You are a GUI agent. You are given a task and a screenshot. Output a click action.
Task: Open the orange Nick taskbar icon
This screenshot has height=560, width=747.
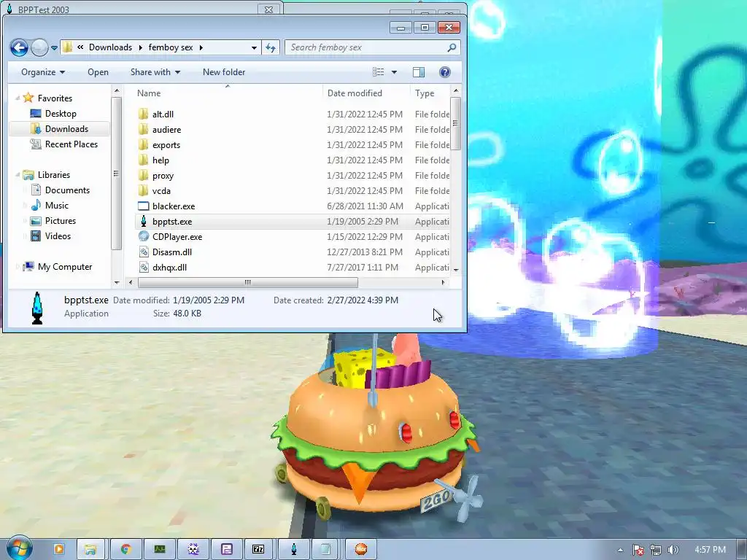coord(360,550)
